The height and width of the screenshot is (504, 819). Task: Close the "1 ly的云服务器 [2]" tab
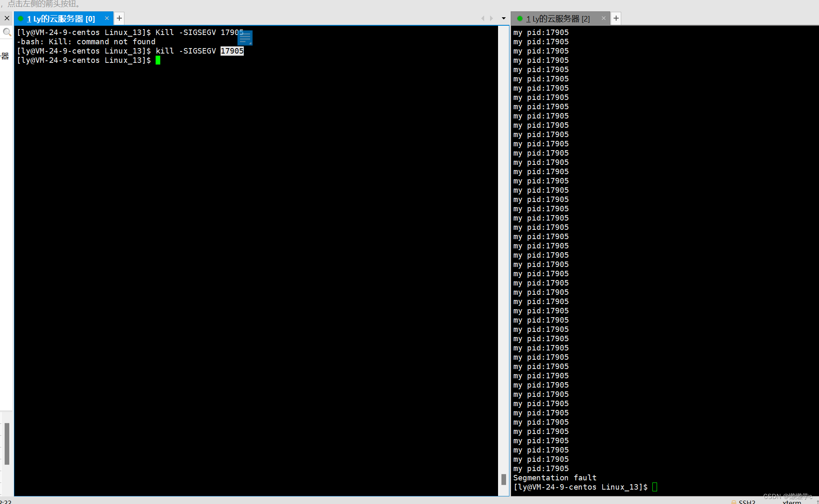click(x=603, y=18)
